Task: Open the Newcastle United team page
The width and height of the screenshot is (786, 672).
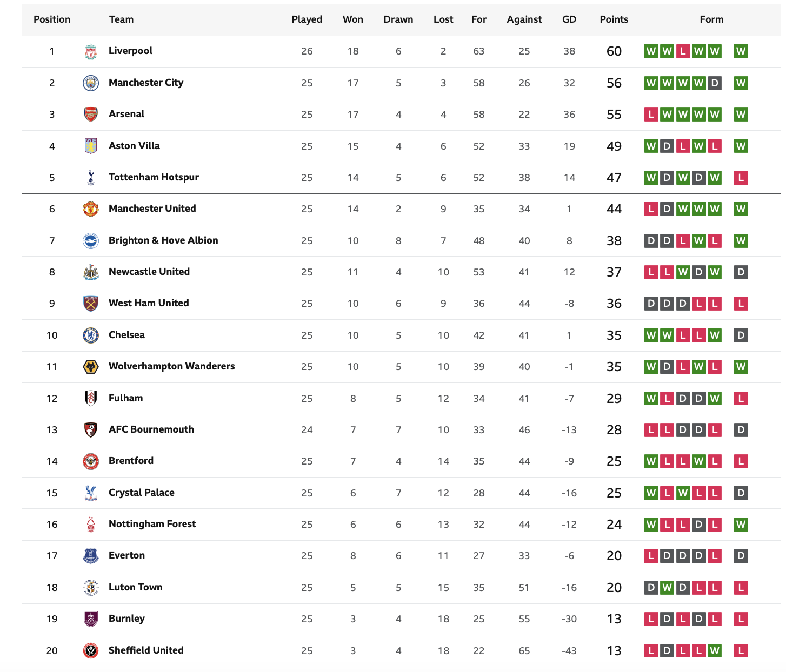Action: 149,272
